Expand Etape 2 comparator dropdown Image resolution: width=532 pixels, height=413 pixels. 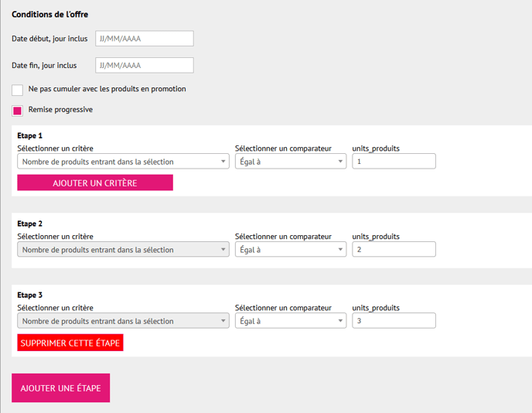pyautogui.click(x=290, y=250)
